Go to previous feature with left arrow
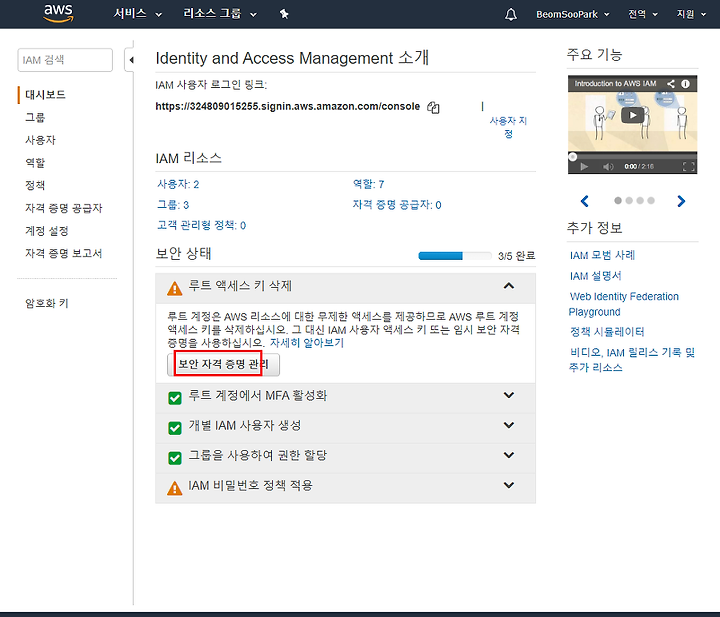This screenshot has width=720, height=617. (585, 201)
